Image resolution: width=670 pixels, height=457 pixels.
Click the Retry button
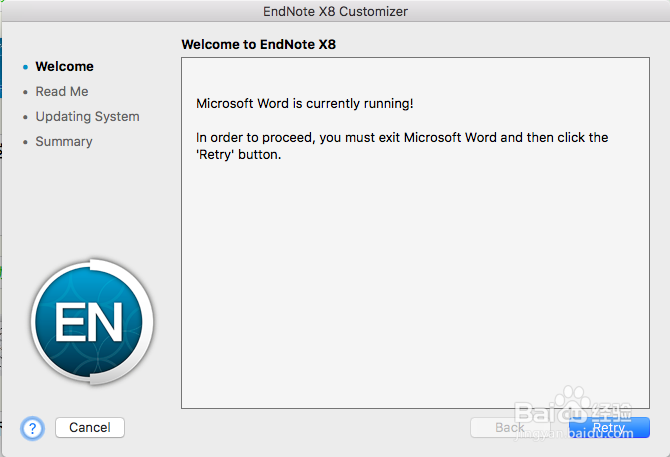coord(609,428)
